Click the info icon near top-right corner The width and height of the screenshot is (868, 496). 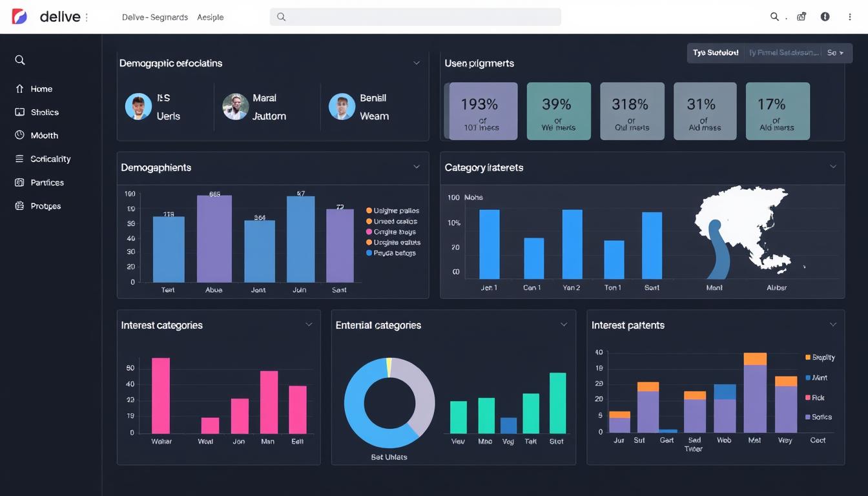pyautogui.click(x=825, y=17)
